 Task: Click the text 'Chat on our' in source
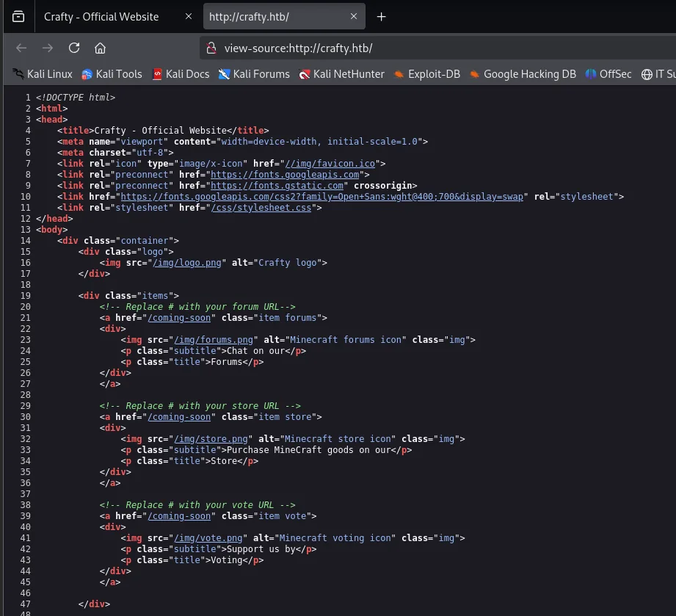tap(255, 351)
